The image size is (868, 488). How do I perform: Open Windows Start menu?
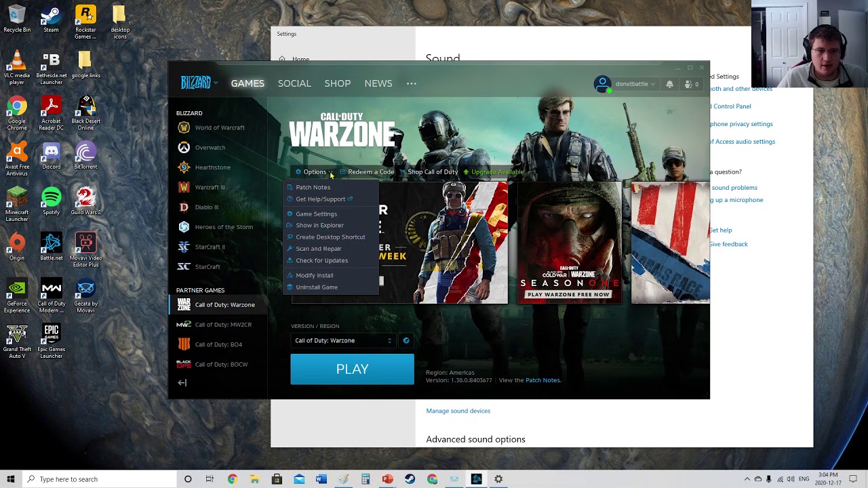pos(10,479)
